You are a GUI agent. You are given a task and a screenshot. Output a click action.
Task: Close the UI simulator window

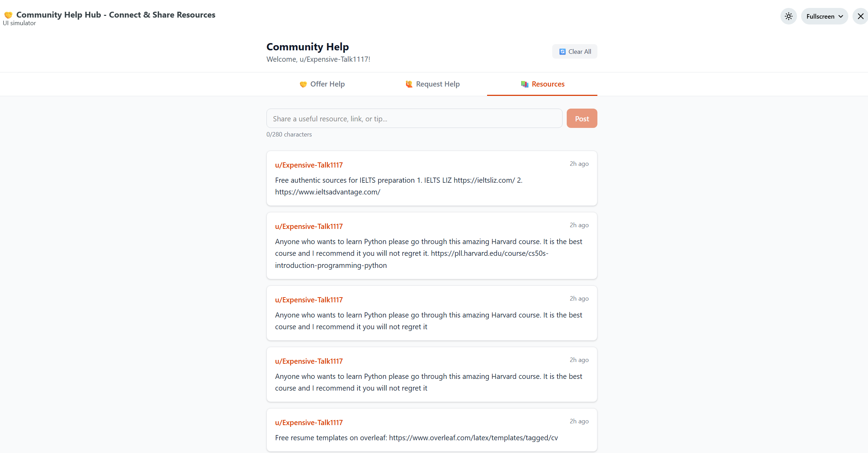click(860, 16)
